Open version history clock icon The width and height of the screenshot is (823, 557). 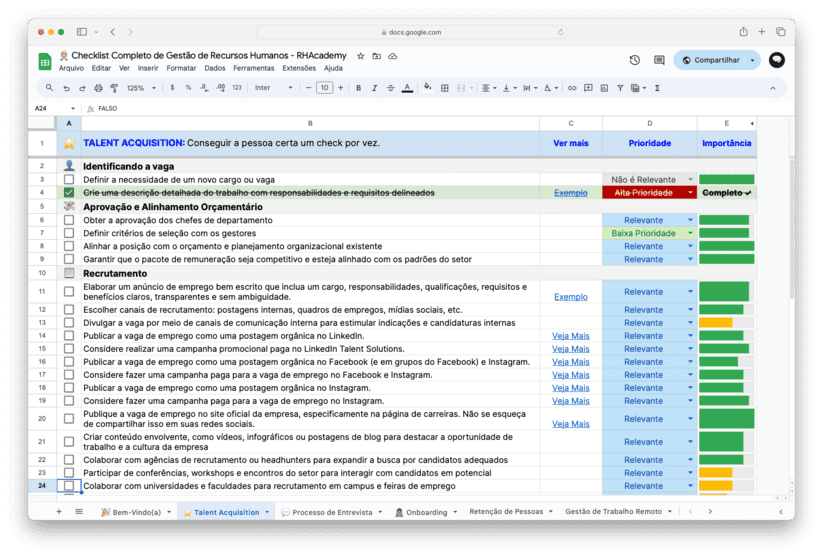click(635, 60)
